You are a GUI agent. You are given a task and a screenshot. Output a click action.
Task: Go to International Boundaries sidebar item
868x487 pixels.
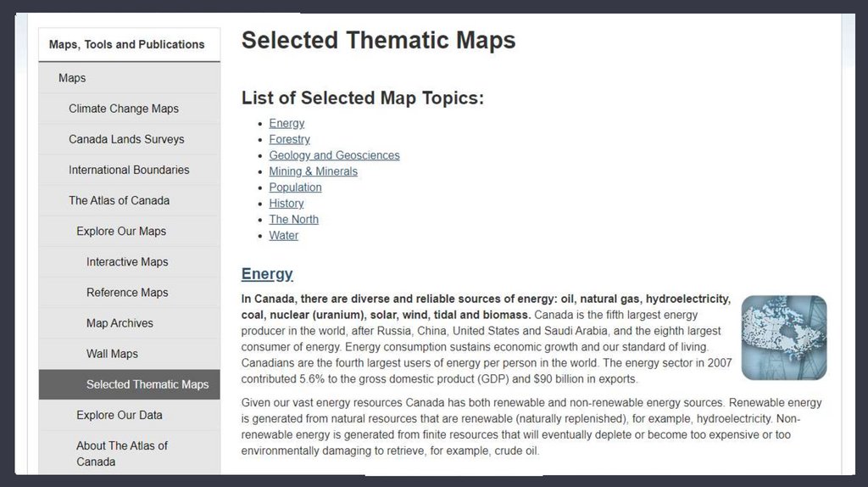(129, 170)
